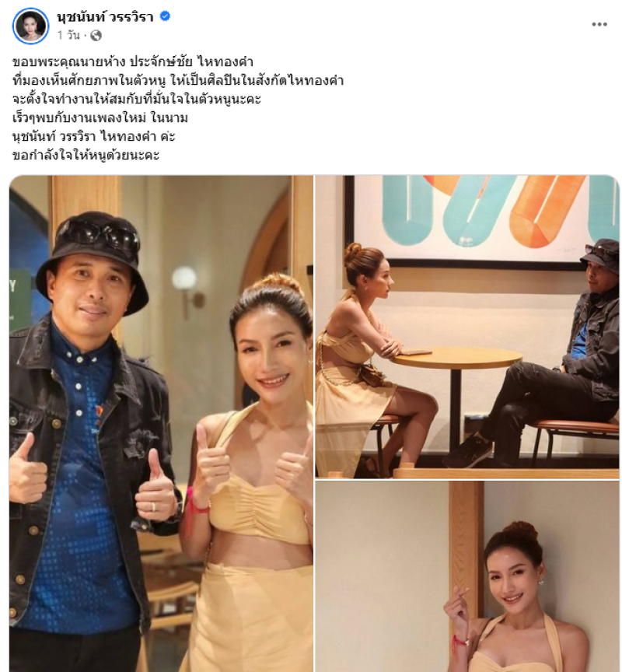Click the text line 'เร็วๆพบกับงานเพลงใหม่ ในนาม'
The width and height of the screenshot is (622, 672).
[100, 118]
